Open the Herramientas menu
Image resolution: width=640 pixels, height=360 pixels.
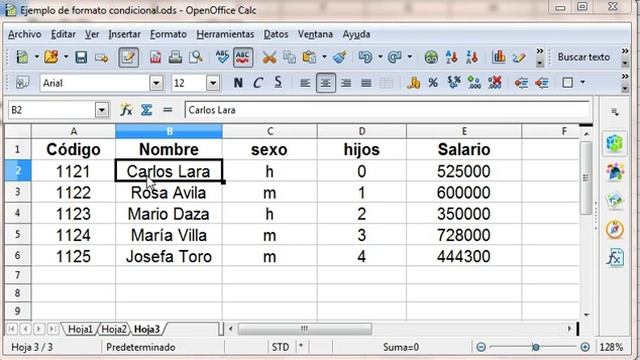(x=225, y=34)
